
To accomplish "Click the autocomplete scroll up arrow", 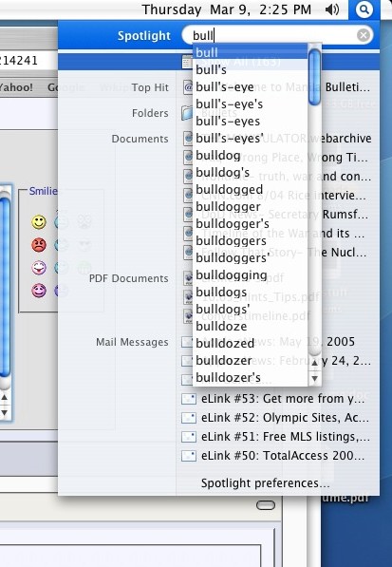I will click(315, 363).
